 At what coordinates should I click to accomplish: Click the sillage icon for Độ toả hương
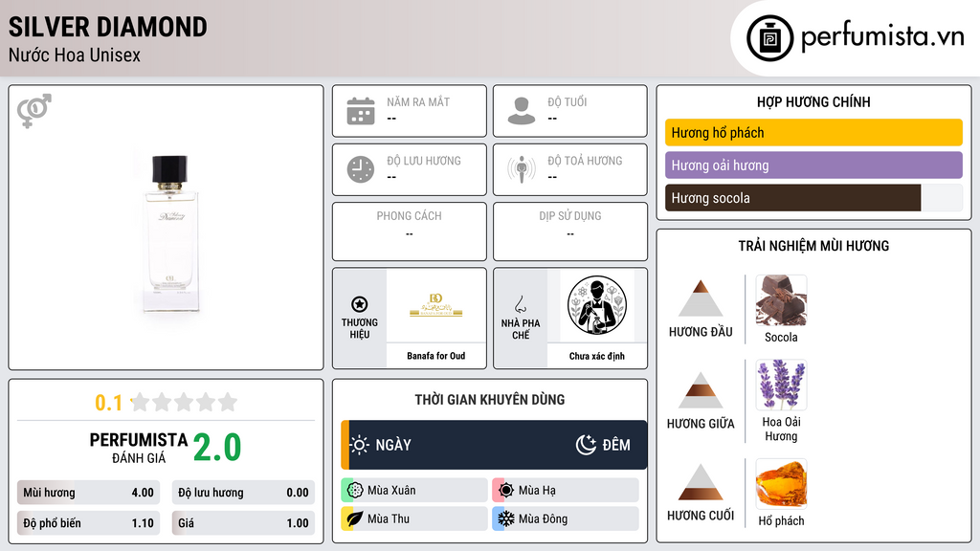[x=522, y=169]
